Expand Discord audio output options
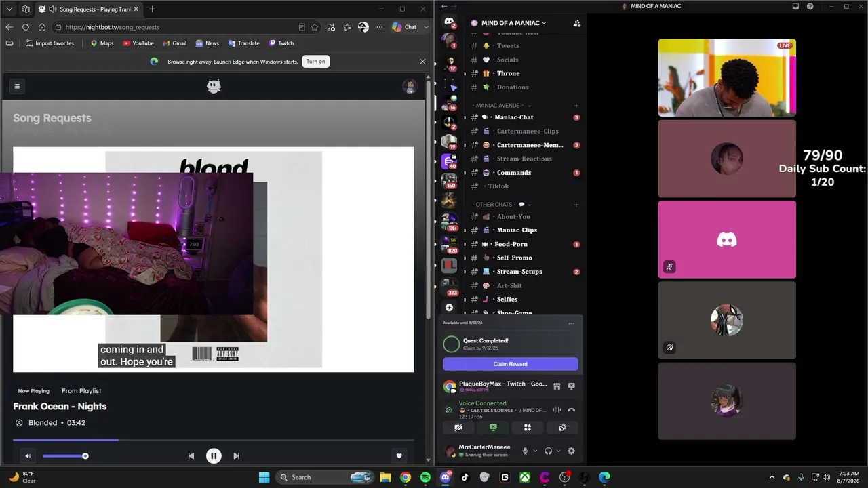868x488 pixels. click(x=558, y=451)
